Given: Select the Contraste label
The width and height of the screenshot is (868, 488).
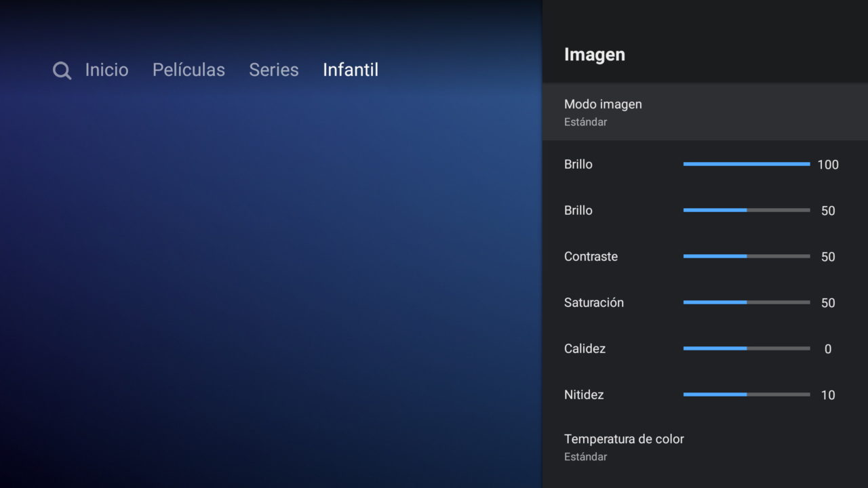Looking at the screenshot, I should [x=591, y=256].
